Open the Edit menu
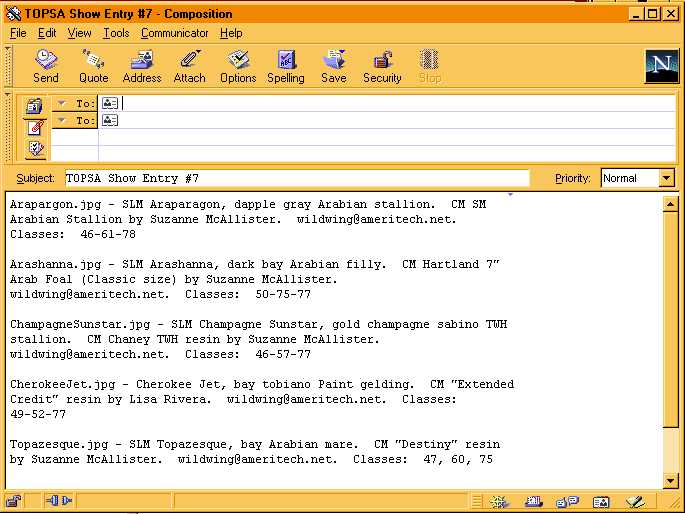Screen dimensions: 685x514 pos(47,33)
